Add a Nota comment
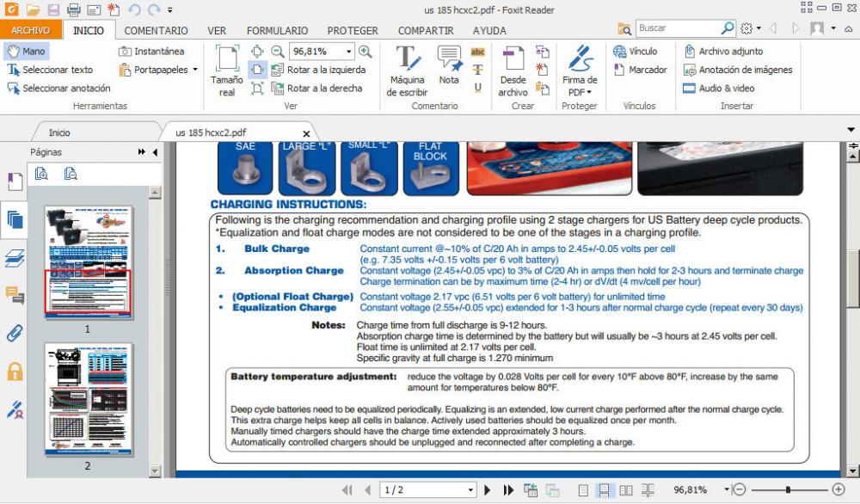The height and width of the screenshot is (504, 860). pyautogui.click(x=449, y=65)
